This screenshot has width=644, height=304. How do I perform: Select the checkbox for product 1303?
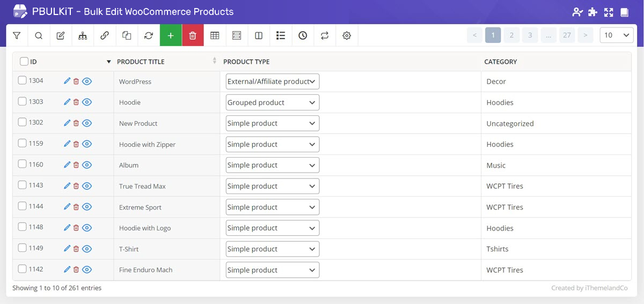[x=22, y=101]
